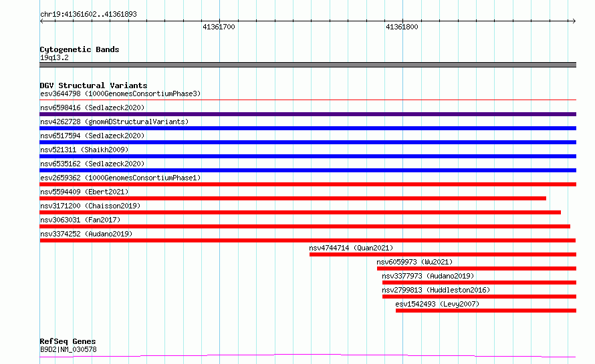Click the 41361700 ruler position label

point(219,27)
